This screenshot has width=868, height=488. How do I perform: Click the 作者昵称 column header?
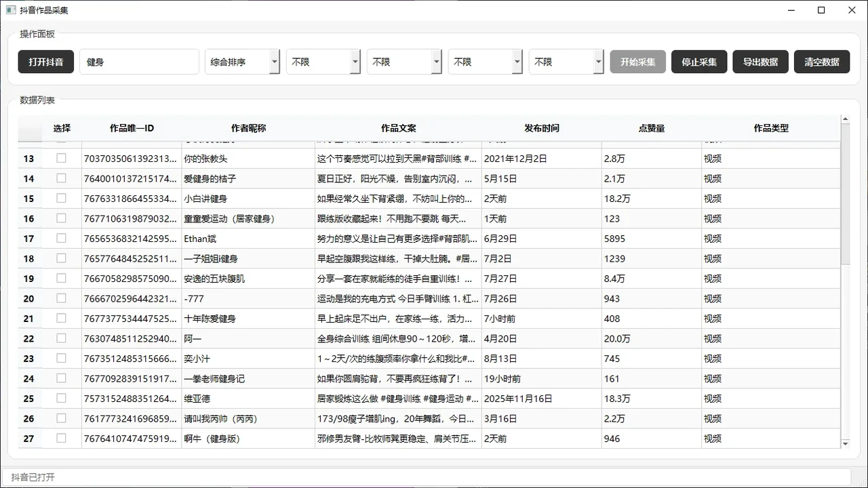coord(248,128)
